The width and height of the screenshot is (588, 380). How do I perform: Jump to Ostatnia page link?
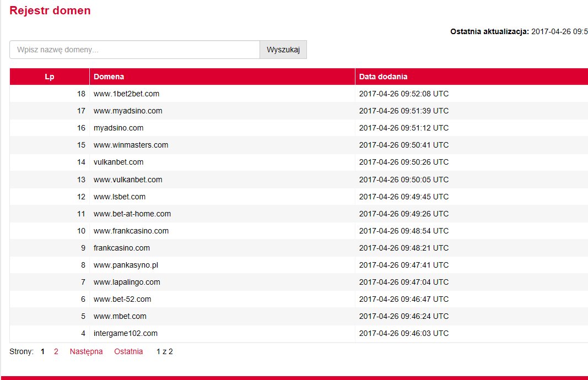[x=128, y=351]
